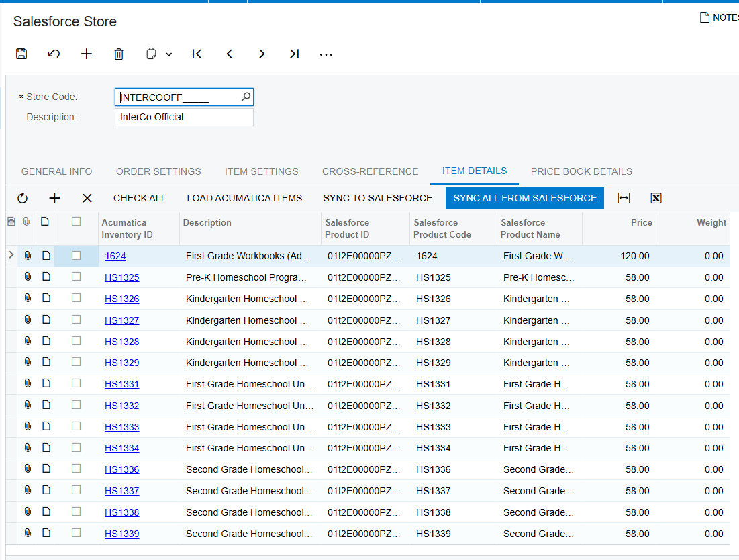This screenshot has width=739, height=560.
Task: Go to the previous record
Action: (230, 54)
